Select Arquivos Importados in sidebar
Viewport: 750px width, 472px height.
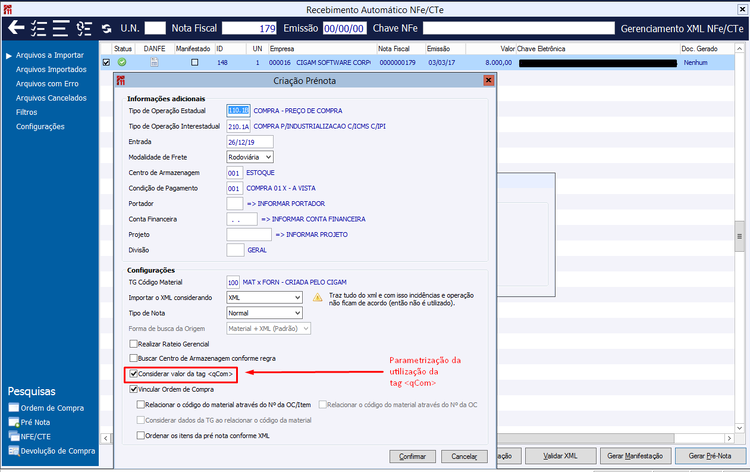[x=51, y=69]
